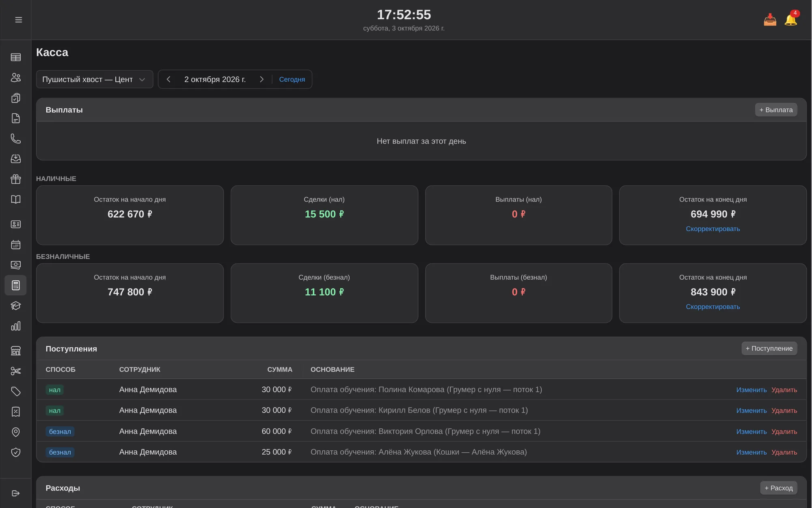Viewport: 812px width, 508px height.
Task: Open the location pin sidebar icon
Action: (x=16, y=432)
